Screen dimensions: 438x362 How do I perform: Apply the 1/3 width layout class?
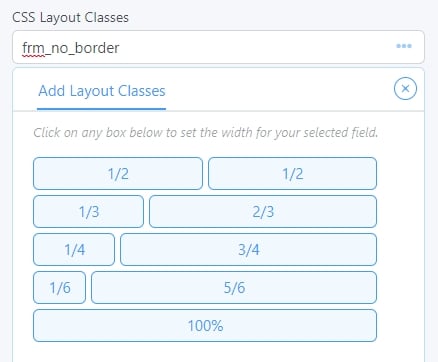pyautogui.click(x=89, y=212)
